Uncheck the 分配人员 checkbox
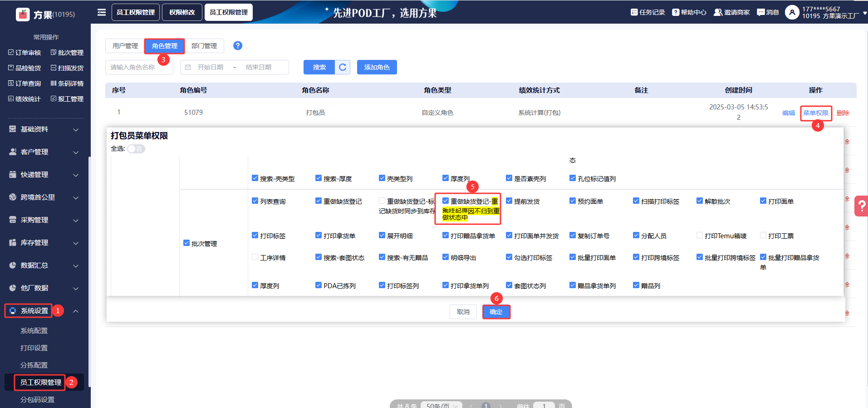 (x=636, y=236)
